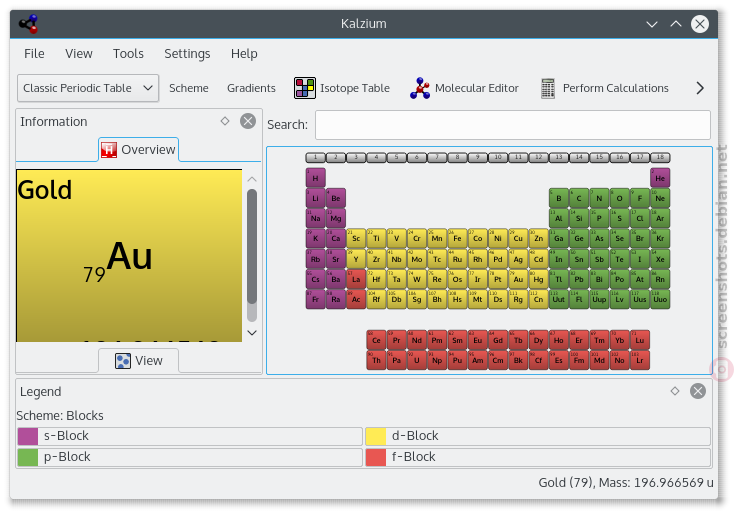Select the Hydrogen (H) element tile
Viewport: 734px width, 515px height.
(316, 178)
